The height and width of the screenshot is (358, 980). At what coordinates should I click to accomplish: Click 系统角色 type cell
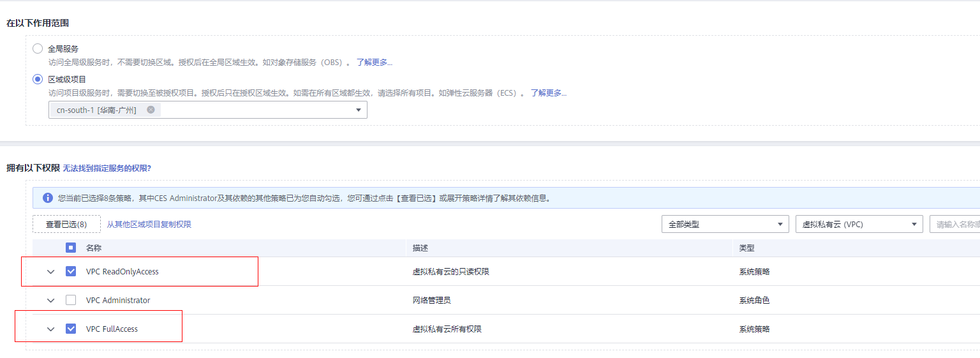[x=755, y=301]
